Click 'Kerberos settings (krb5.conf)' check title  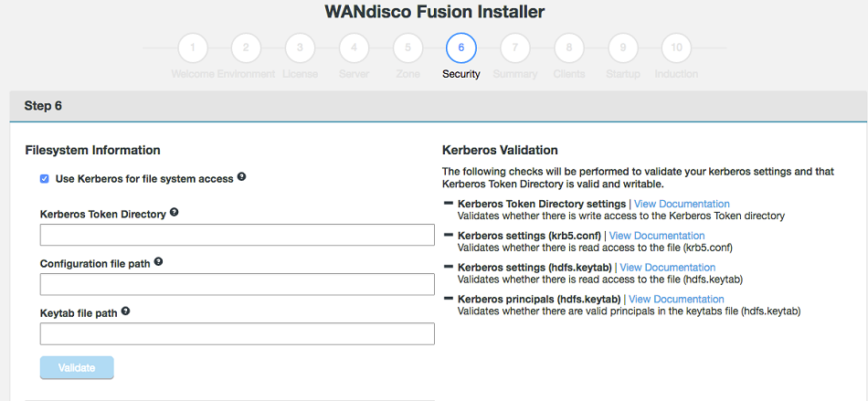pos(529,237)
